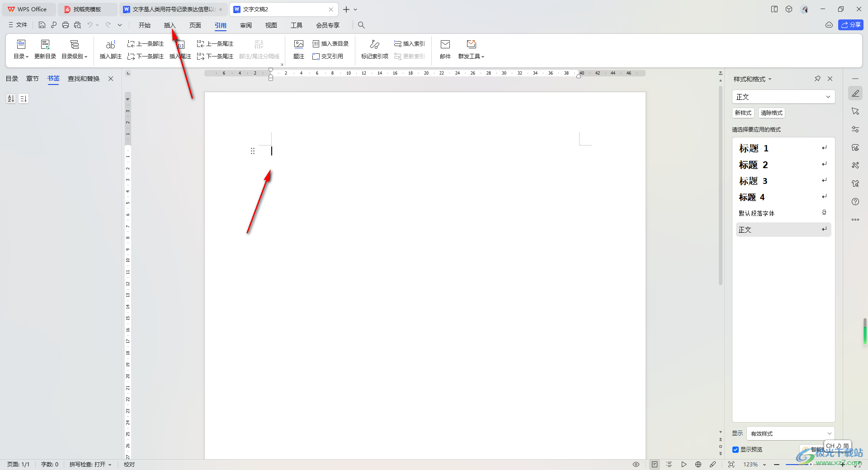Image resolution: width=868 pixels, height=470 pixels.
Task: Click the ribbon search magnifier icon
Action: click(361, 25)
